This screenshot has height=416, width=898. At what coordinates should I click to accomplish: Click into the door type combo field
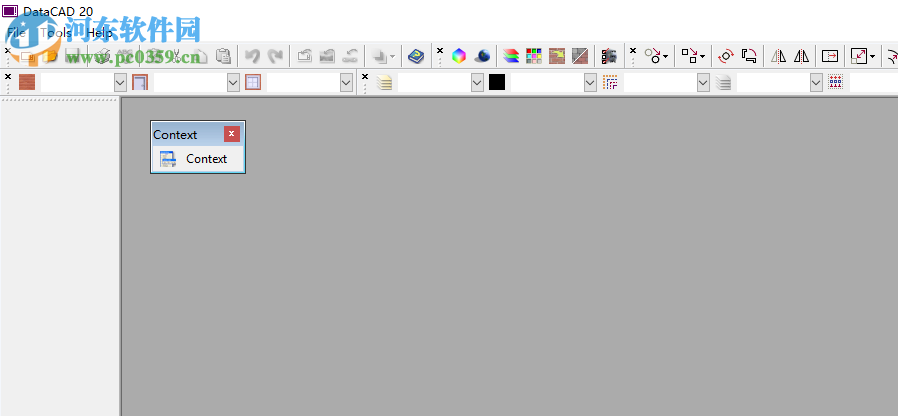[x=190, y=83]
